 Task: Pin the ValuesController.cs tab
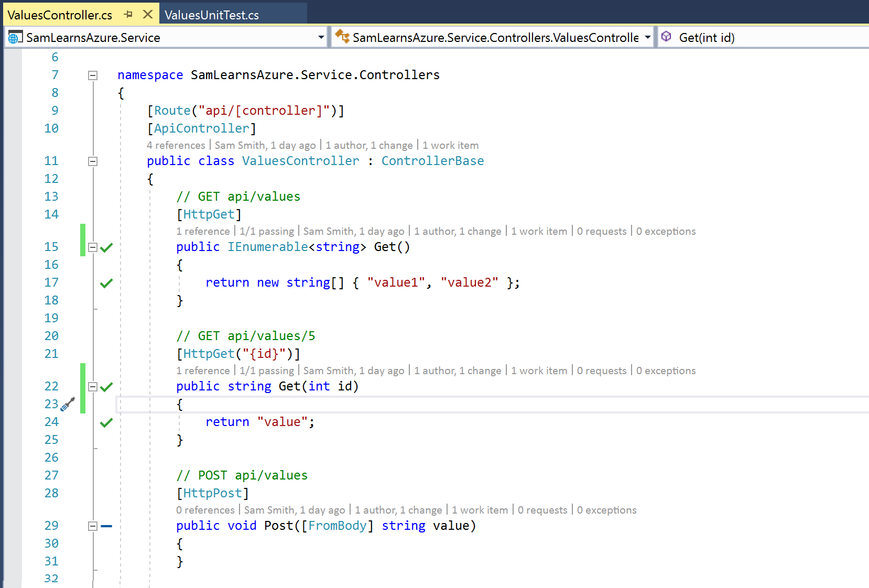tap(128, 15)
